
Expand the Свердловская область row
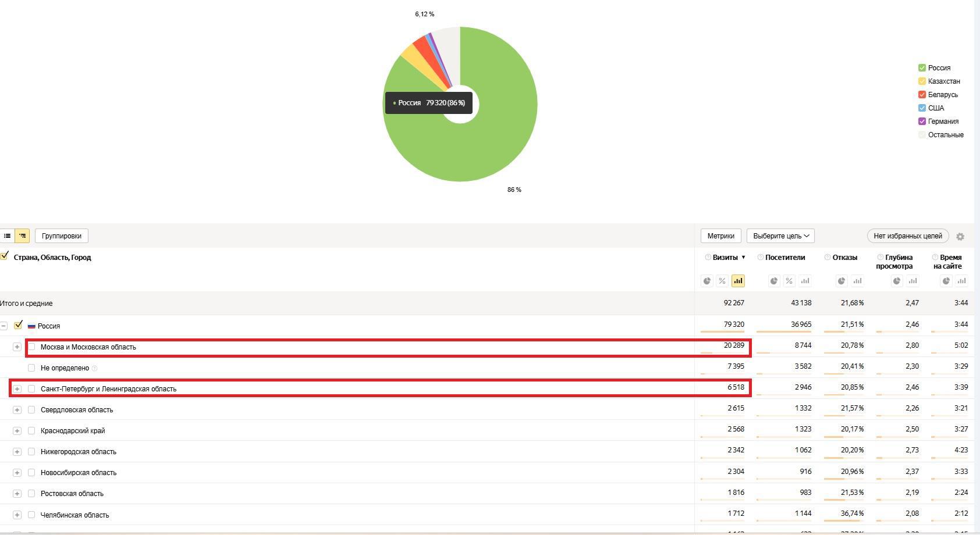click(17, 410)
